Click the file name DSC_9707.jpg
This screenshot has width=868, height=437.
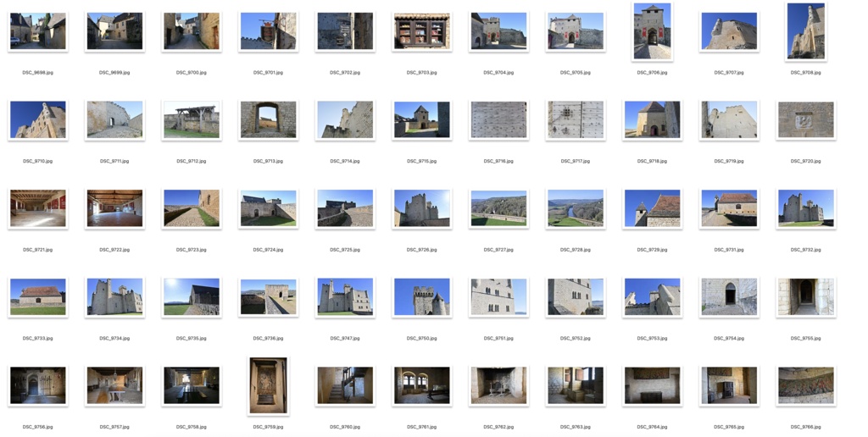click(729, 73)
